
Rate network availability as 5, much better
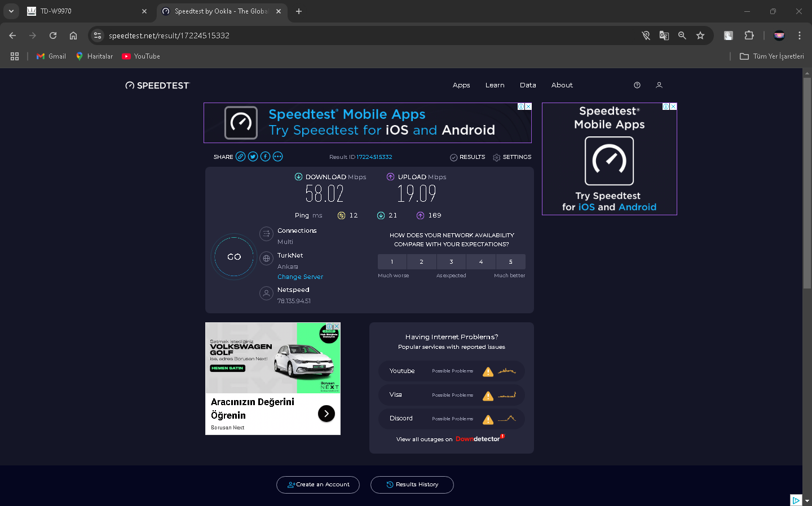(x=511, y=261)
